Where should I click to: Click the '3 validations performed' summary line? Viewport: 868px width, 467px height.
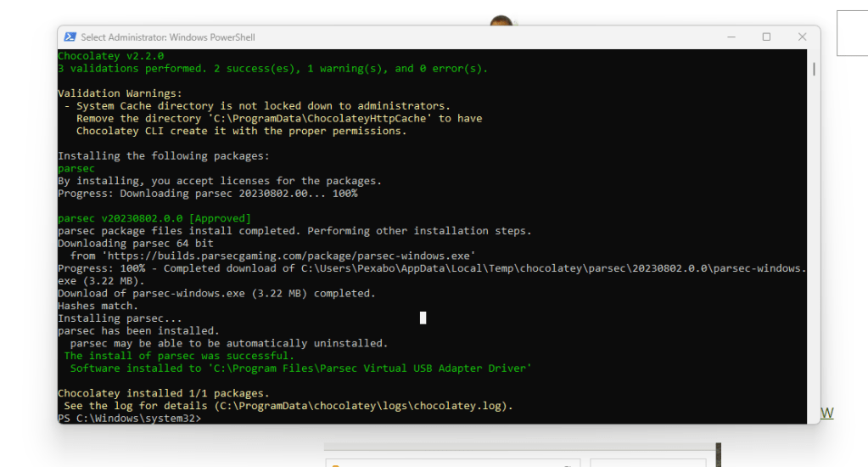pos(273,69)
